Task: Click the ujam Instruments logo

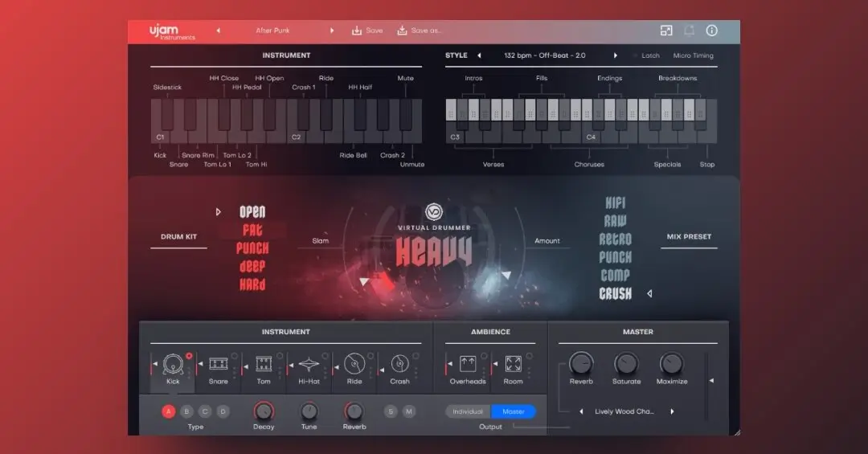Action: [172, 32]
